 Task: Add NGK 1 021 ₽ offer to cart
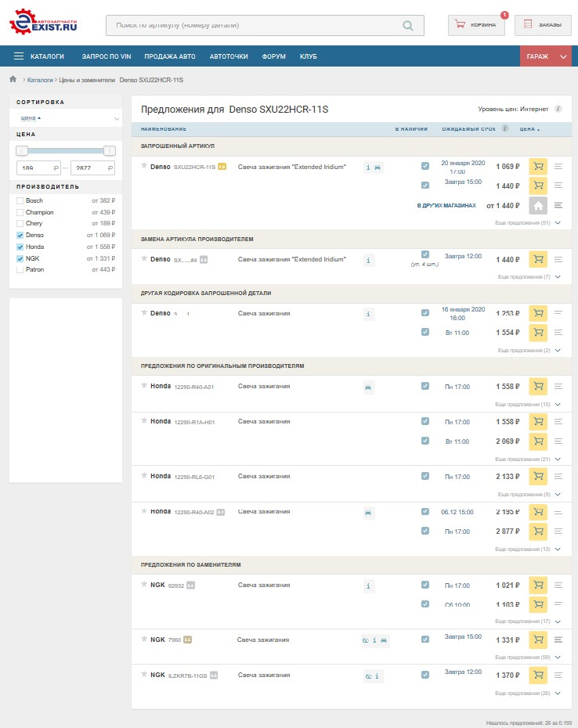click(538, 585)
